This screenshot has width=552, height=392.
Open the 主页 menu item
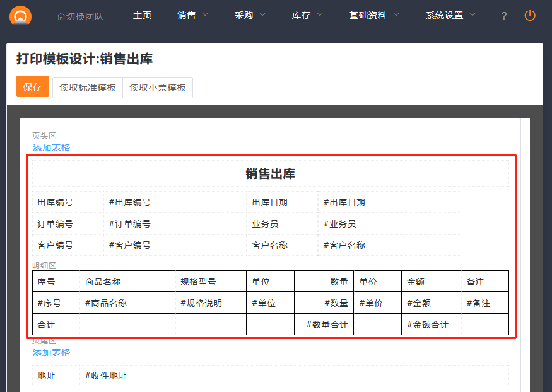pos(142,15)
